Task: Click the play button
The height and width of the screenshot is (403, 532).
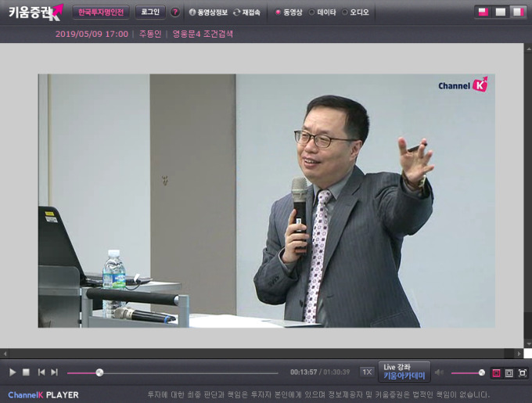Action: coord(13,372)
